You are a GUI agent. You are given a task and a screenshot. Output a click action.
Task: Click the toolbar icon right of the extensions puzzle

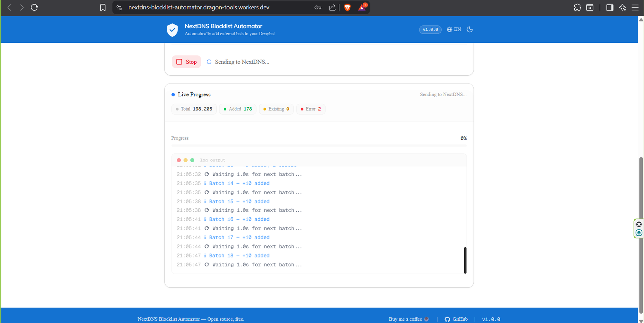(x=590, y=7)
